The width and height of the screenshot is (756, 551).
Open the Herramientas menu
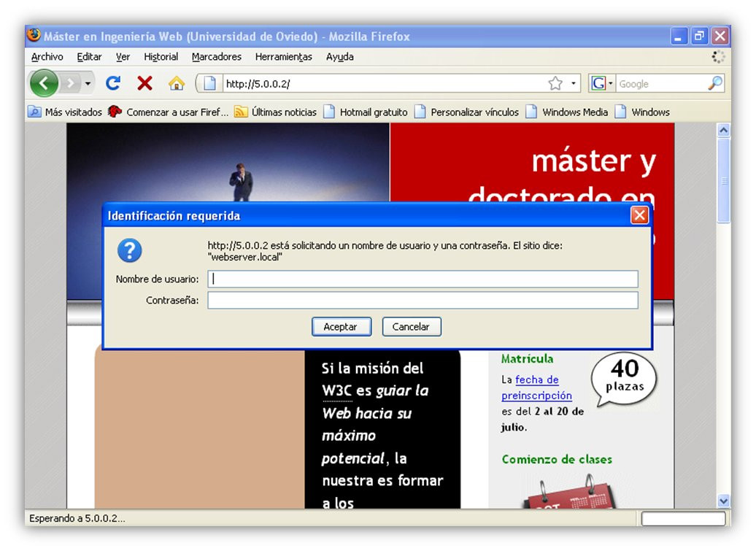(283, 57)
